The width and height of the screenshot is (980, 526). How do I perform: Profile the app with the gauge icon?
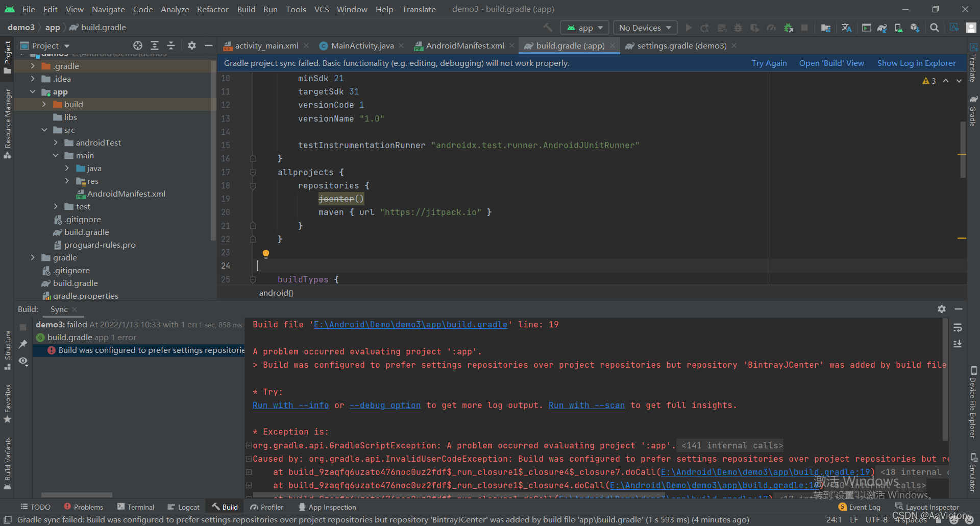pyautogui.click(x=771, y=28)
